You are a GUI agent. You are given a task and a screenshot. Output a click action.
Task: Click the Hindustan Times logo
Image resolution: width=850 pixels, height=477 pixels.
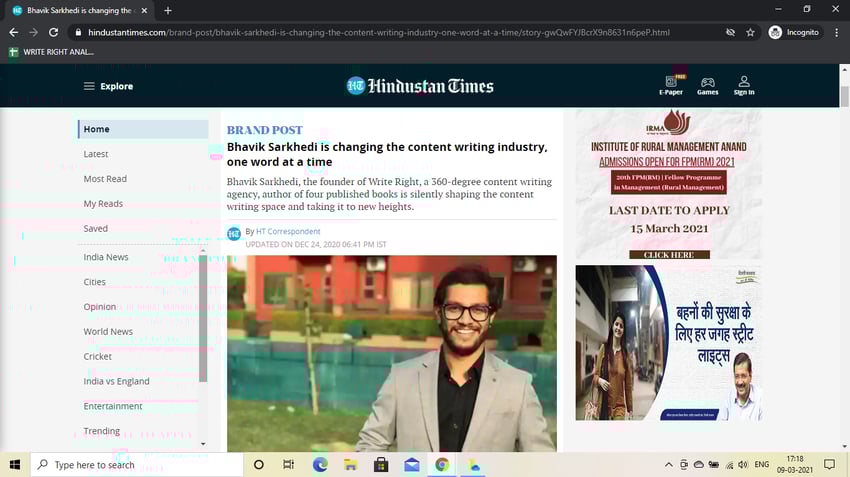pos(420,86)
